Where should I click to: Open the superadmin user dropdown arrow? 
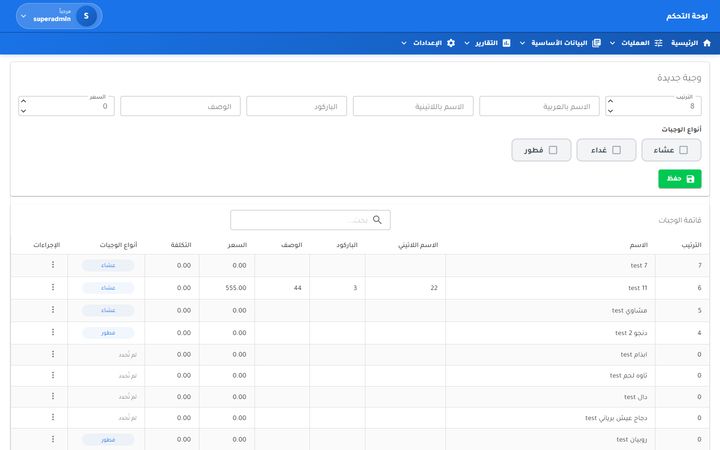tap(23, 17)
